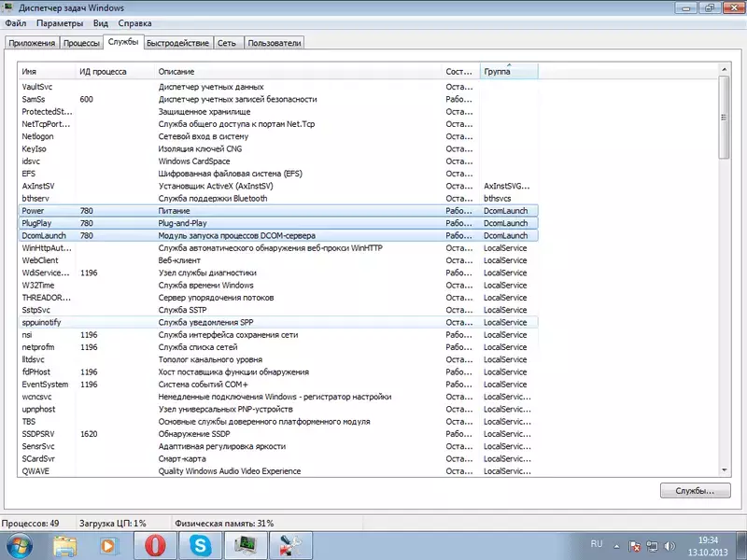
Task: Click 'Физическая память: 31%' in status bar
Action: pyautogui.click(x=224, y=523)
